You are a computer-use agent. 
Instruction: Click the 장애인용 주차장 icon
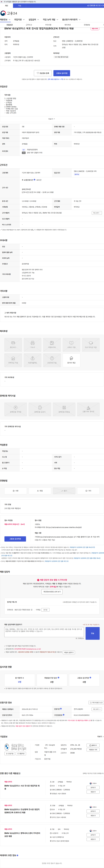(x=15, y=409)
